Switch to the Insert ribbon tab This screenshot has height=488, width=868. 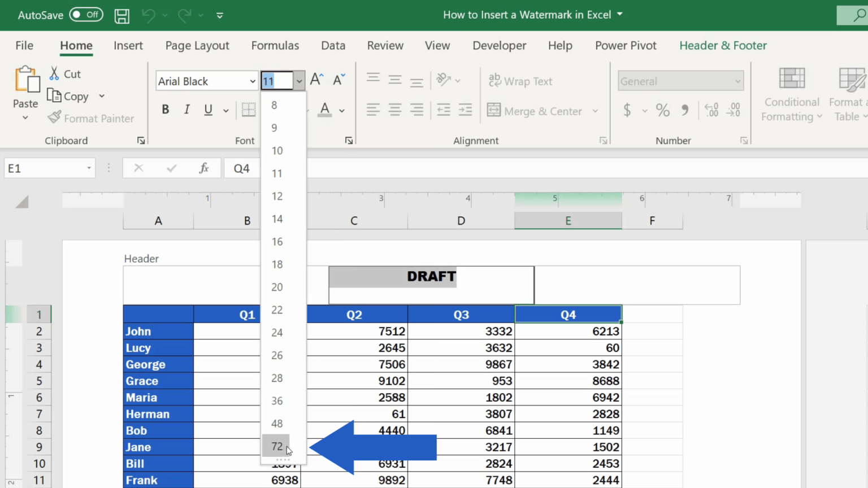[x=128, y=45]
